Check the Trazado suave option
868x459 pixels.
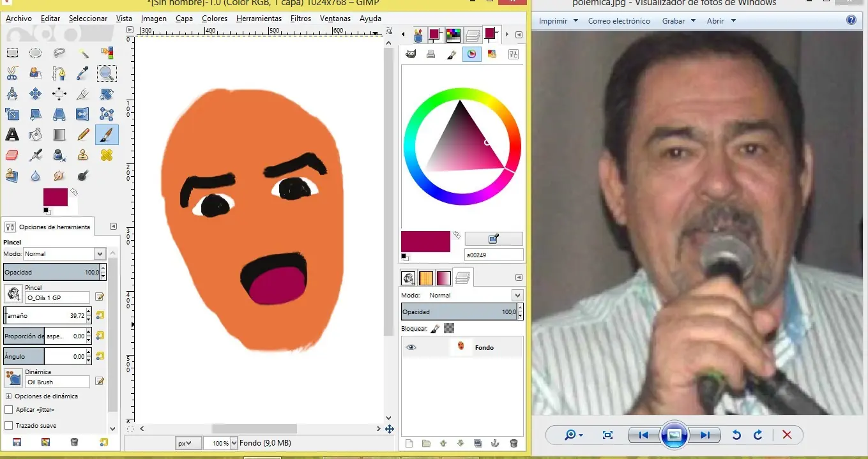coord(9,426)
